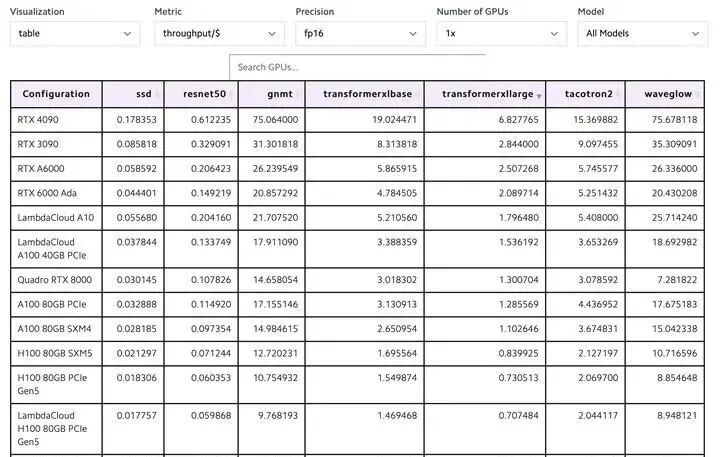Click the gnmt column sort icon
The image size is (720, 457).
pos(298,95)
